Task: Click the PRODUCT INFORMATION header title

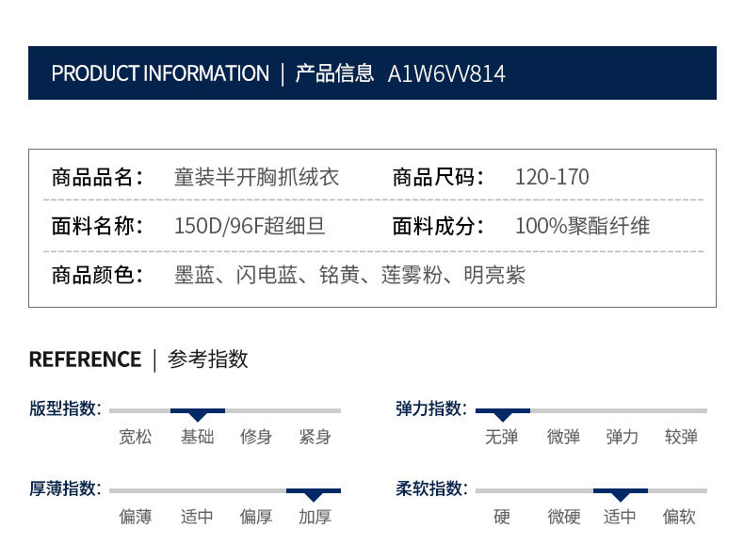Action: [x=160, y=73]
